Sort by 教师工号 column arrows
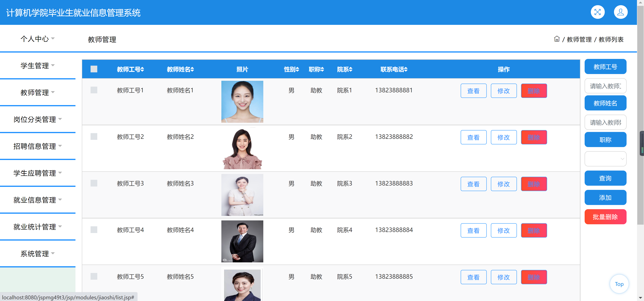This screenshot has width=644, height=301. point(142,69)
